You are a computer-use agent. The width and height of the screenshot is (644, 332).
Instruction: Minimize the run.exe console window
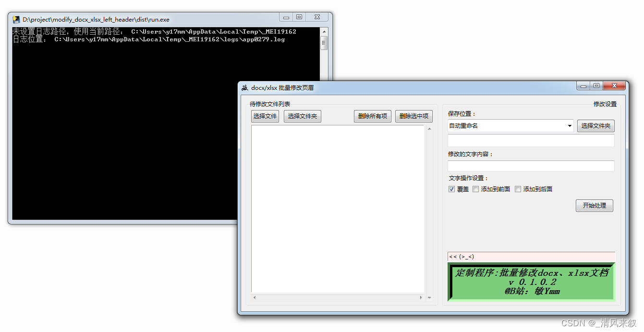point(287,17)
